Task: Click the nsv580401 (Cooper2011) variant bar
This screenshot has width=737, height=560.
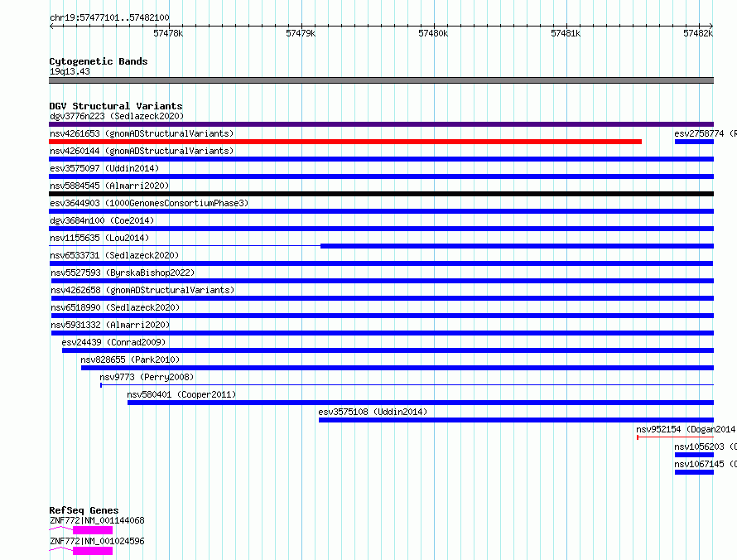Action: (x=421, y=403)
